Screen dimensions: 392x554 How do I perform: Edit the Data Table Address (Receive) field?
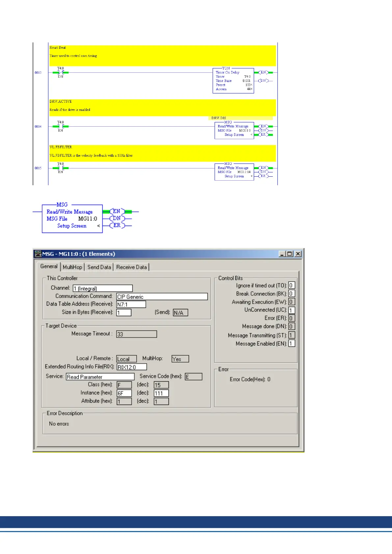[131, 305]
